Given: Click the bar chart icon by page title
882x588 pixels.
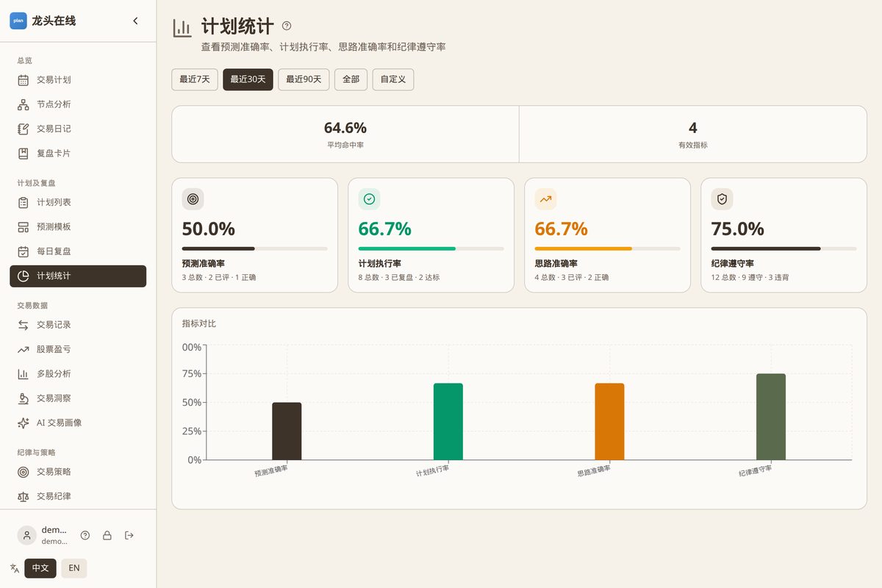Looking at the screenshot, I should click(x=182, y=28).
